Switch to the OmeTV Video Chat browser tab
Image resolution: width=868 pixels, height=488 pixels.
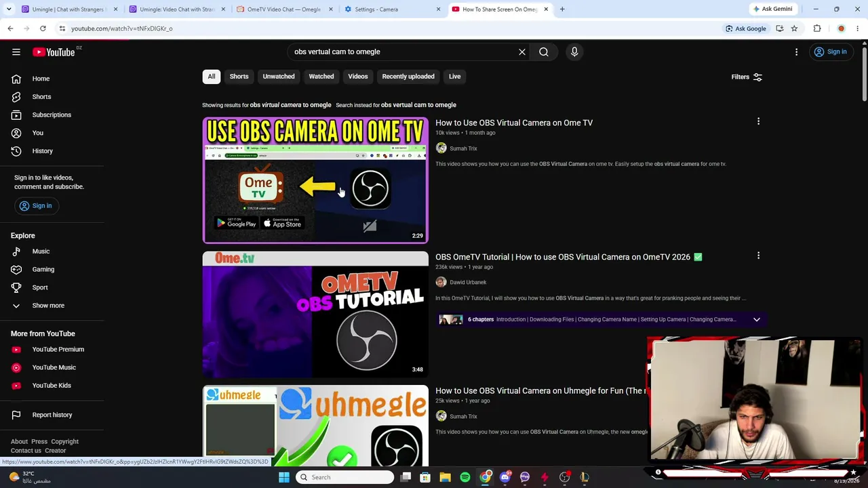pos(283,9)
